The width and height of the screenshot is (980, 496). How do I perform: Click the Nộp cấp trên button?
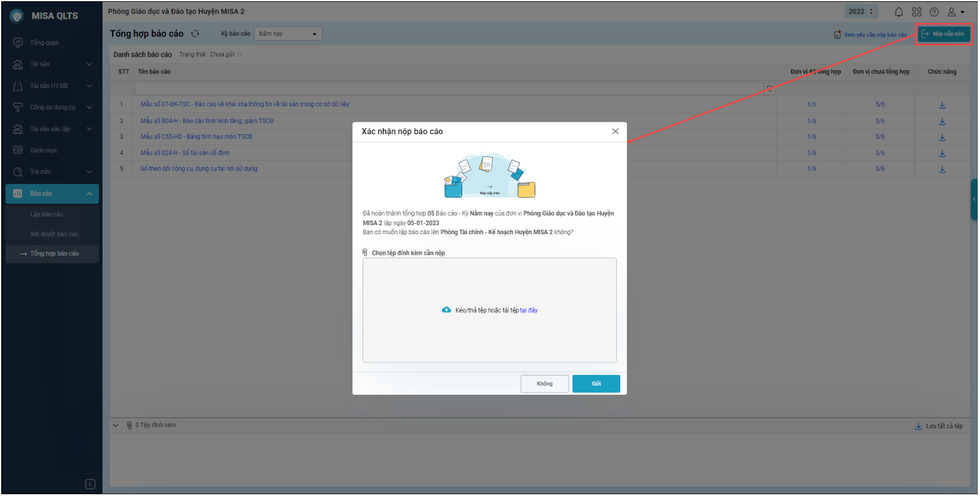point(944,34)
